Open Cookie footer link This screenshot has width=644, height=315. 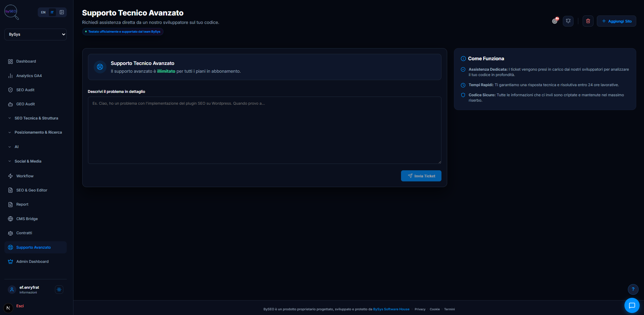click(x=435, y=309)
